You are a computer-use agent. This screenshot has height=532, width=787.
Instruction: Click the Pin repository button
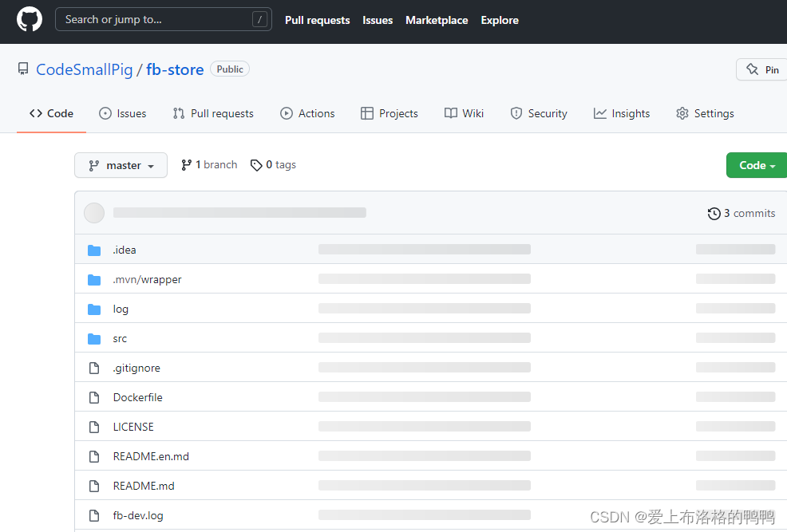(761, 69)
